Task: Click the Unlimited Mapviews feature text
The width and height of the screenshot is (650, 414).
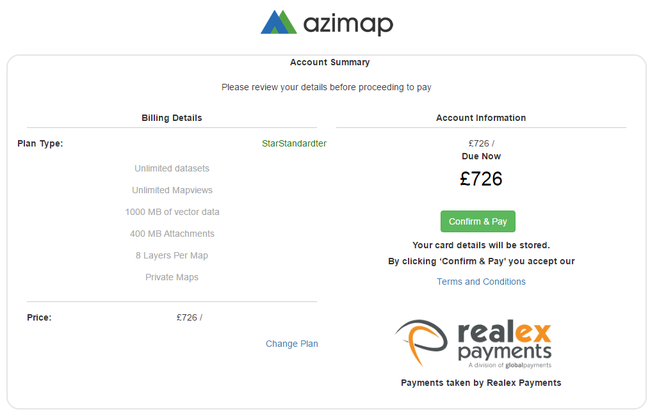Action: [x=172, y=190]
